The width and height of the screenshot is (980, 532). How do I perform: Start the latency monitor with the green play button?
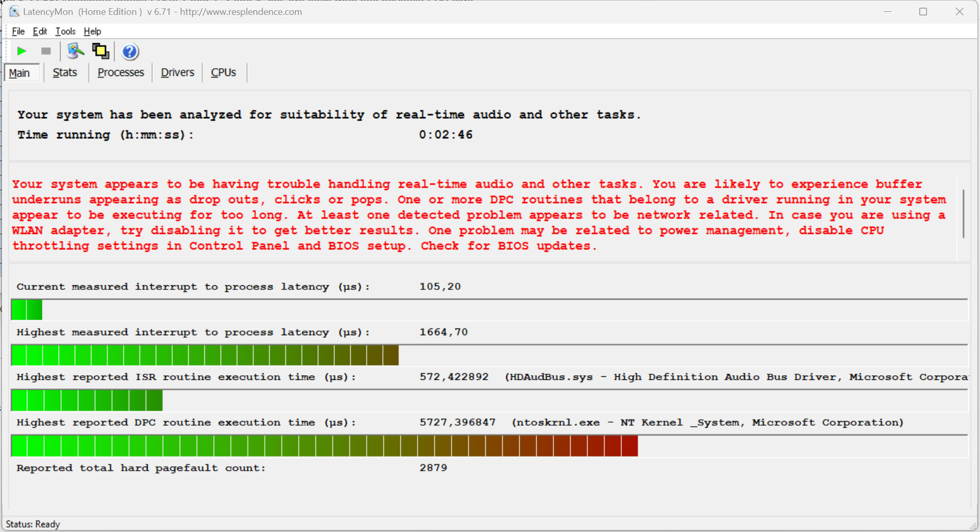(22, 51)
